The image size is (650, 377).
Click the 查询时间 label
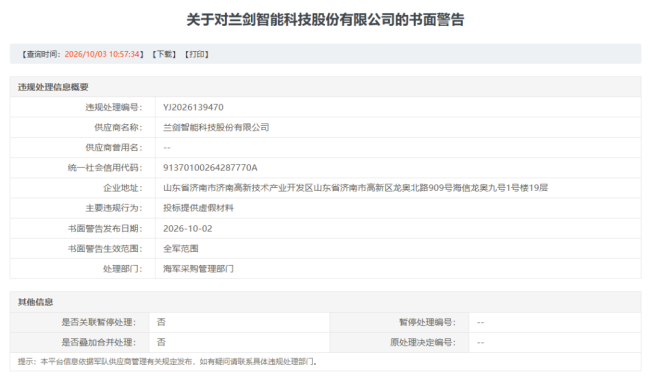[x=41, y=54]
